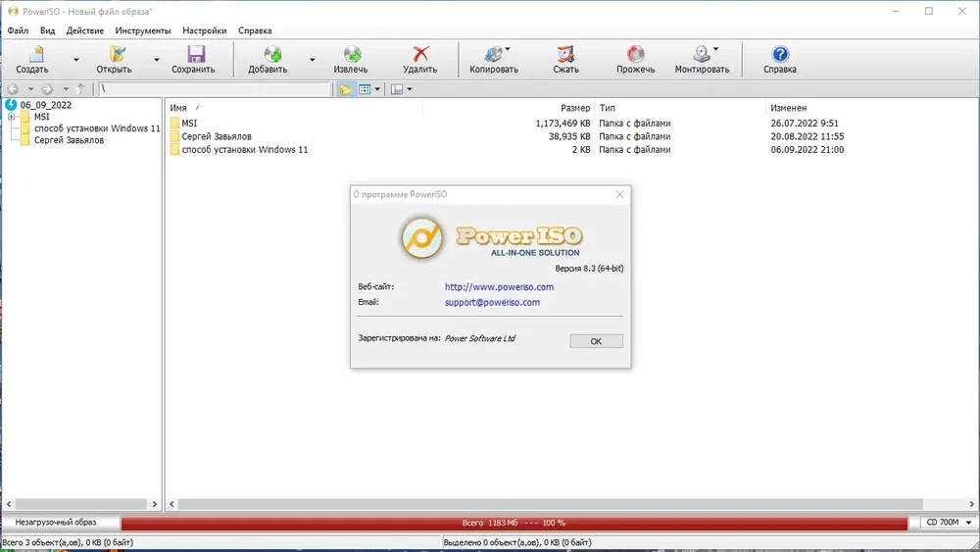
Task: Expand the Монтировать dropdown arrow
Action: pos(715,49)
